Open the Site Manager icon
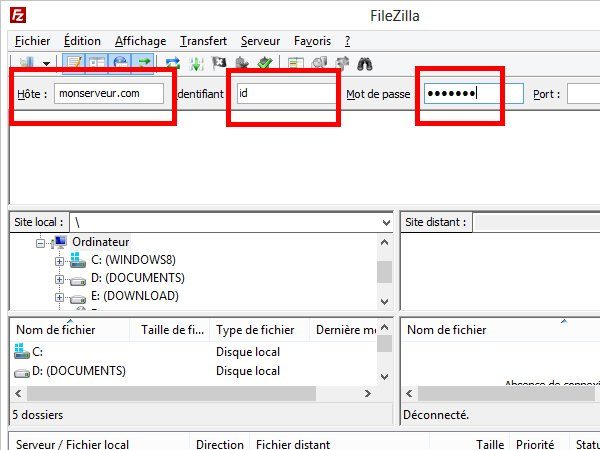The image size is (600, 450). click(26, 63)
